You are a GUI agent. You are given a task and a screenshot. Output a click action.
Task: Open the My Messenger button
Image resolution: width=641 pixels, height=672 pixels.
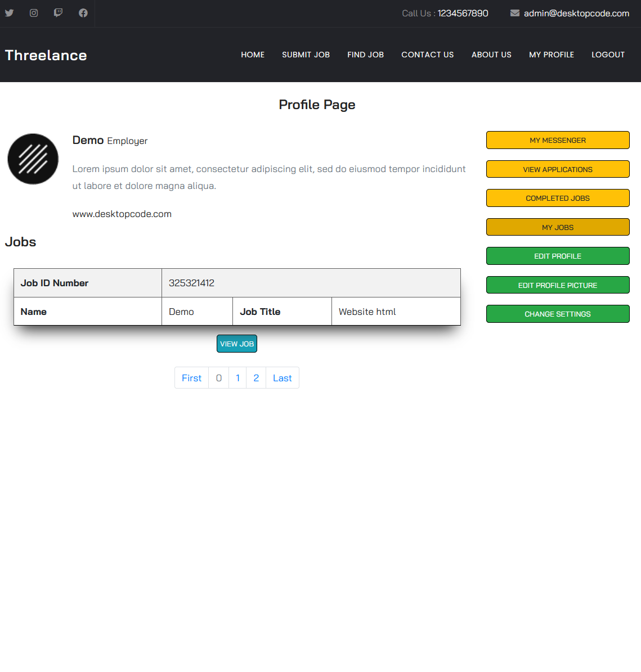[x=557, y=140]
